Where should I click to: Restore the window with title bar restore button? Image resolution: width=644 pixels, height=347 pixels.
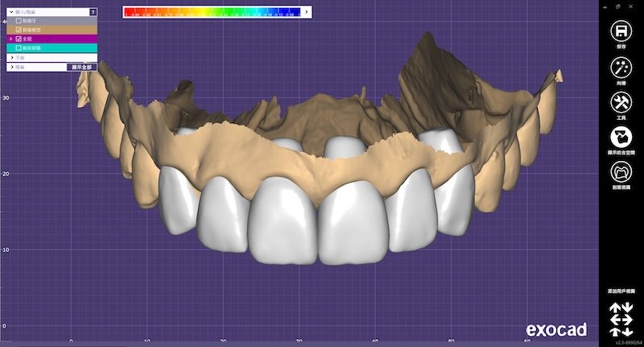point(617,6)
